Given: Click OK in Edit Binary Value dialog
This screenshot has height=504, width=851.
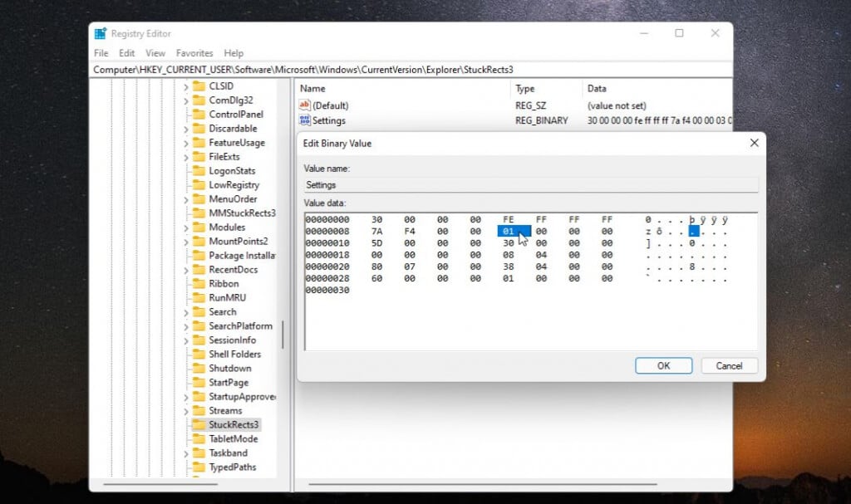Looking at the screenshot, I should coord(663,365).
